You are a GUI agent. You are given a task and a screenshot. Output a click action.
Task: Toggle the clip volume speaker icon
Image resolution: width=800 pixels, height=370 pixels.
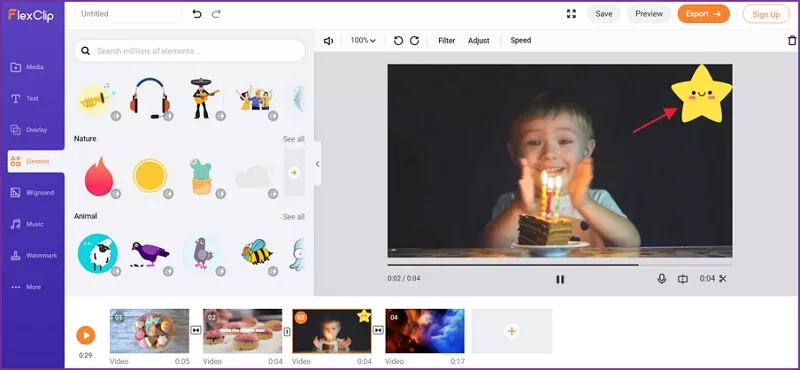click(x=329, y=41)
